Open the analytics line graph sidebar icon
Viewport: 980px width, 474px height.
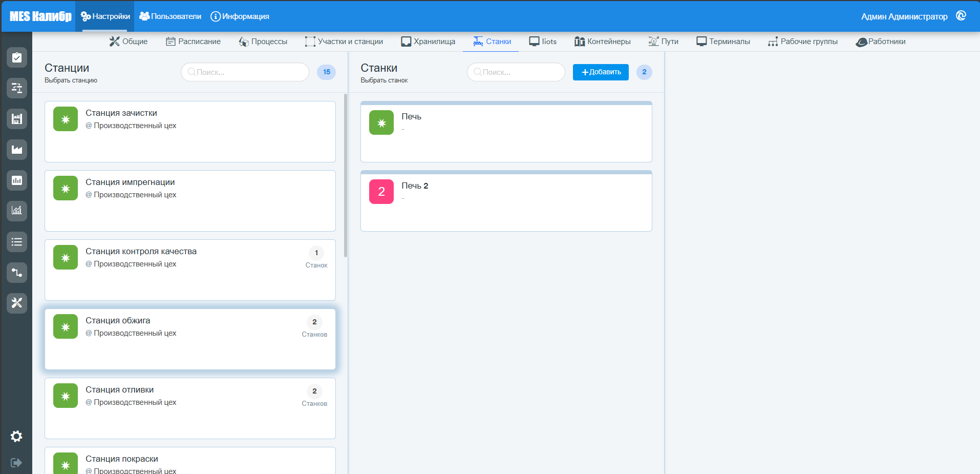click(x=17, y=211)
